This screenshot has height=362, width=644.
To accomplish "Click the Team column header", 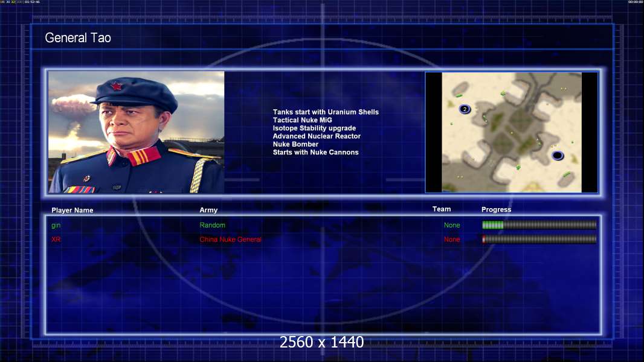I will coord(442,209).
